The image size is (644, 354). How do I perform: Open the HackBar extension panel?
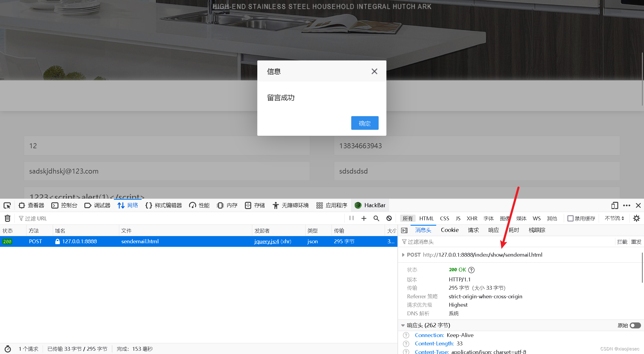pos(370,205)
